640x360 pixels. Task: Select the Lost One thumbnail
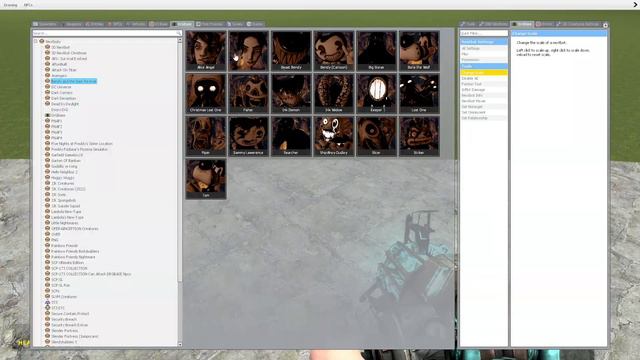(419, 93)
